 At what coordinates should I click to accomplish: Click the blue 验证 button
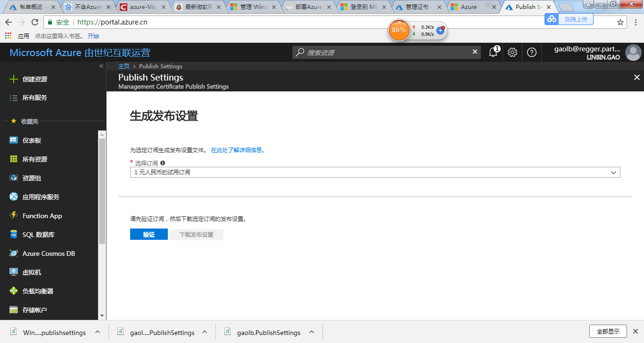coord(149,235)
